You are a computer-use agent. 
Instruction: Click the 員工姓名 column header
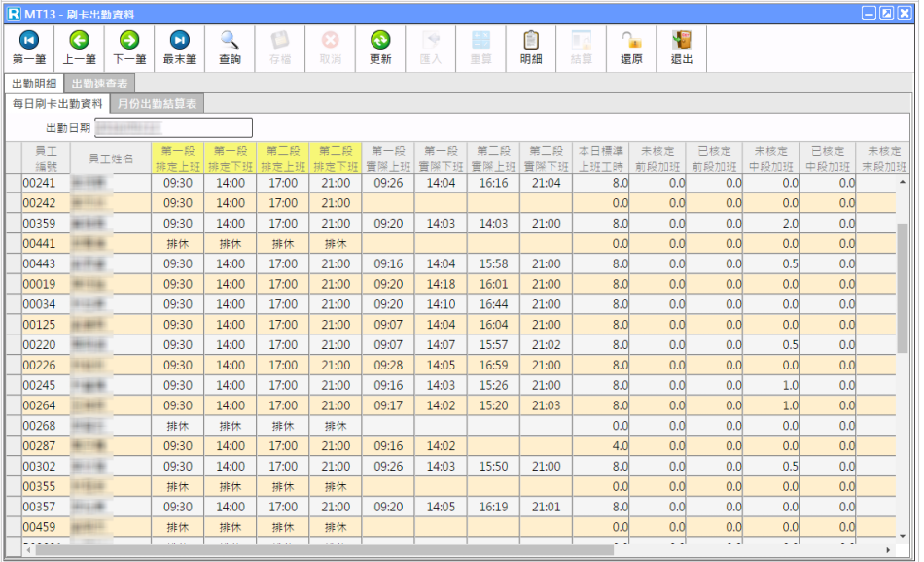click(x=111, y=158)
